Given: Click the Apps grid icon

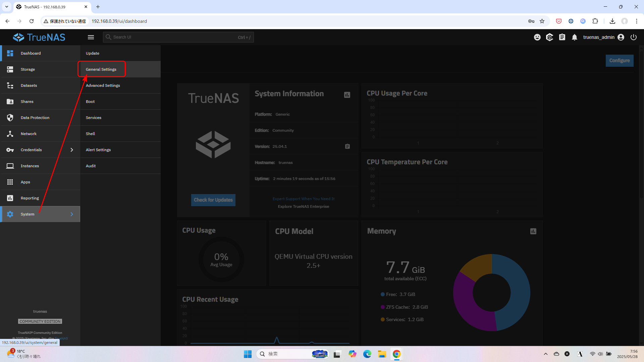Looking at the screenshot, I should (10, 182).
